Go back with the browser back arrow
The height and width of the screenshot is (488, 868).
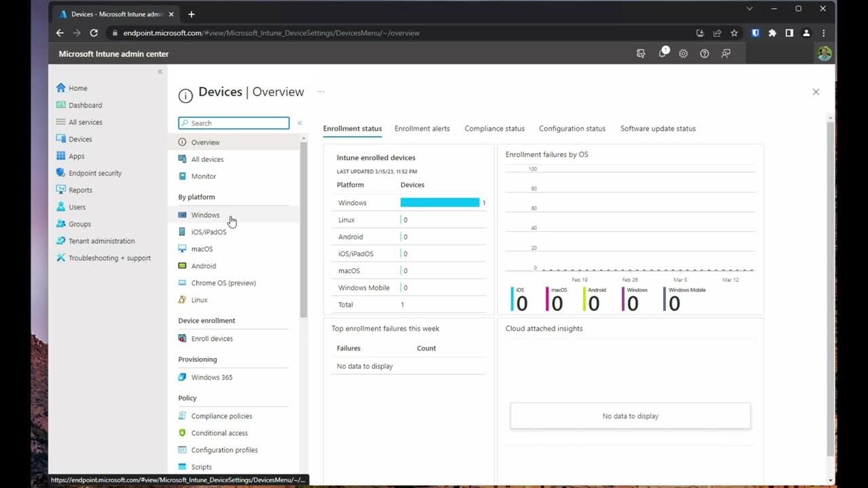pos(60,33)
